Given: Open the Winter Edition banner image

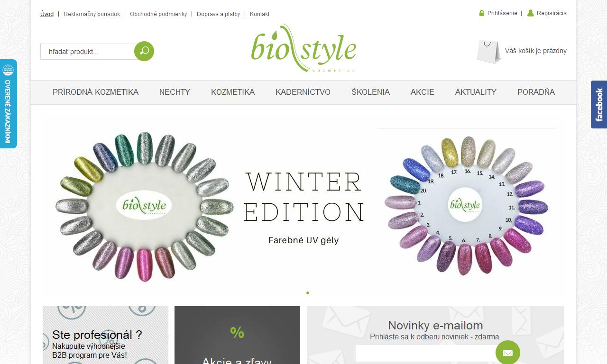Looking at the screenshot, I should click(x=303, y=205).
